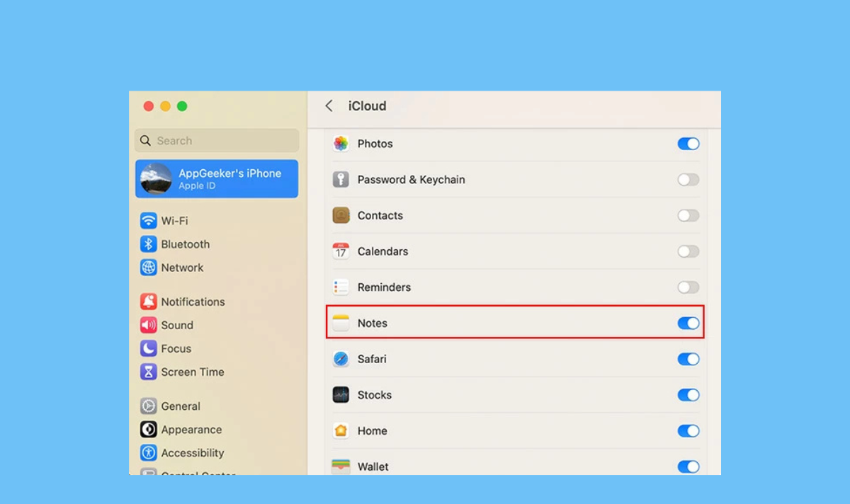Click the Contacts icon in iCloud list

[341, 215]
